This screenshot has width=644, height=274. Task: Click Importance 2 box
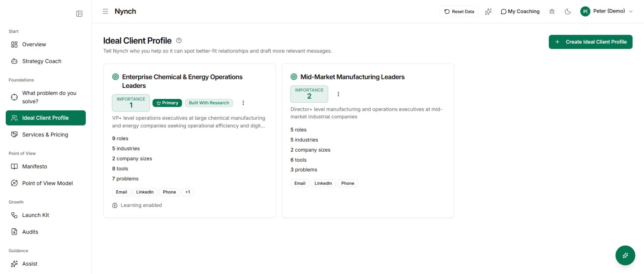(x=309, y=94)
